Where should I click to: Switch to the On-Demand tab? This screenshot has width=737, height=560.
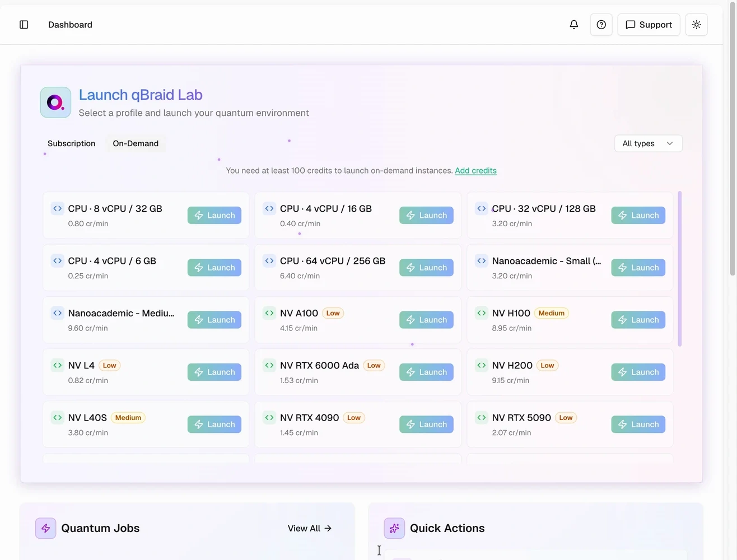click(136, 143)
